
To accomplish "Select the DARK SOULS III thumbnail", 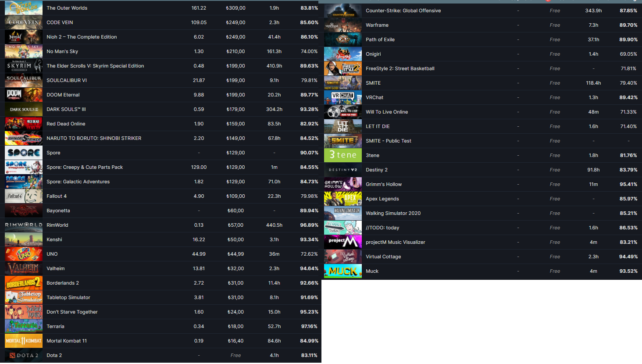I will [x=24, y=109].
